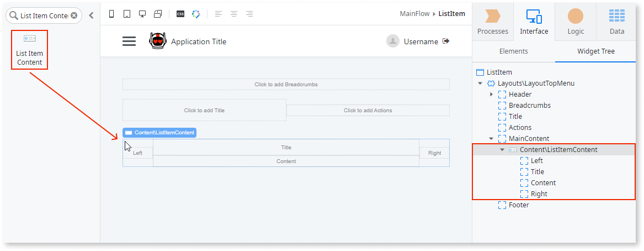
Task: Switch to the Elements tab
Action: click(513, 51)
